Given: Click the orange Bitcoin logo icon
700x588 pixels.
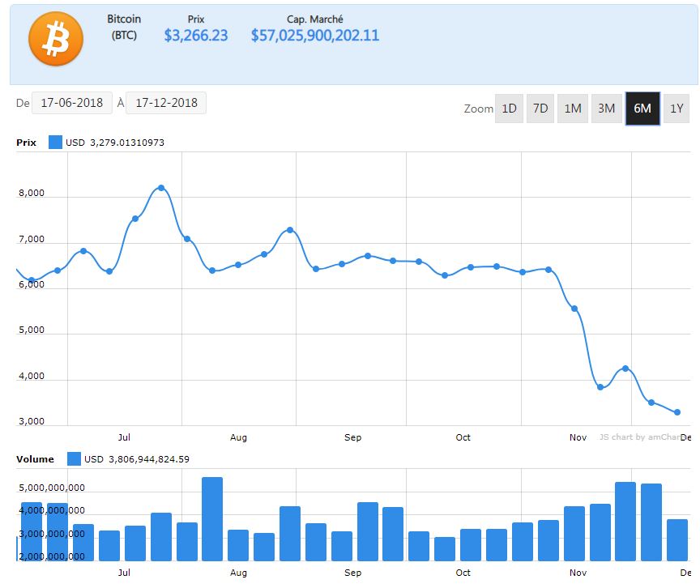Looking at the screenshot, I should pyautogui.click(x=56, y=39).
